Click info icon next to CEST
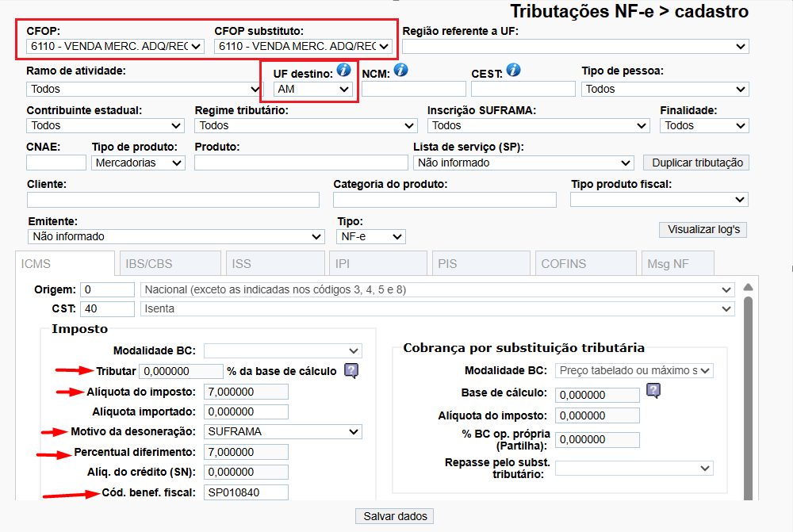Screen dimensions: 793x532 (x=513, y=71)
